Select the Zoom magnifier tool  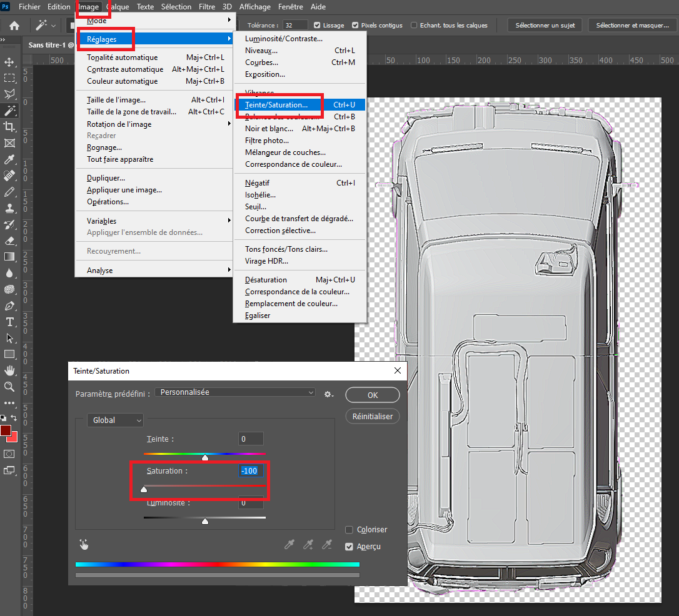tap(9, 387)
